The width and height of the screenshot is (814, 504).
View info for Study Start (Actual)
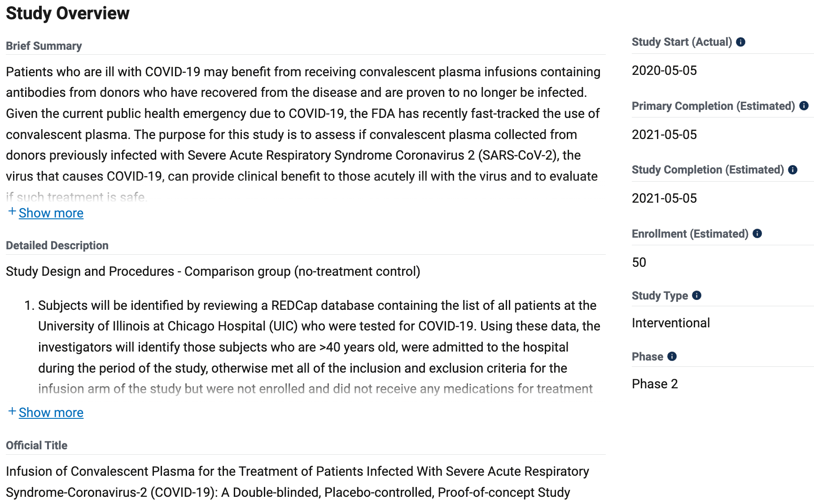click(741, 42)
